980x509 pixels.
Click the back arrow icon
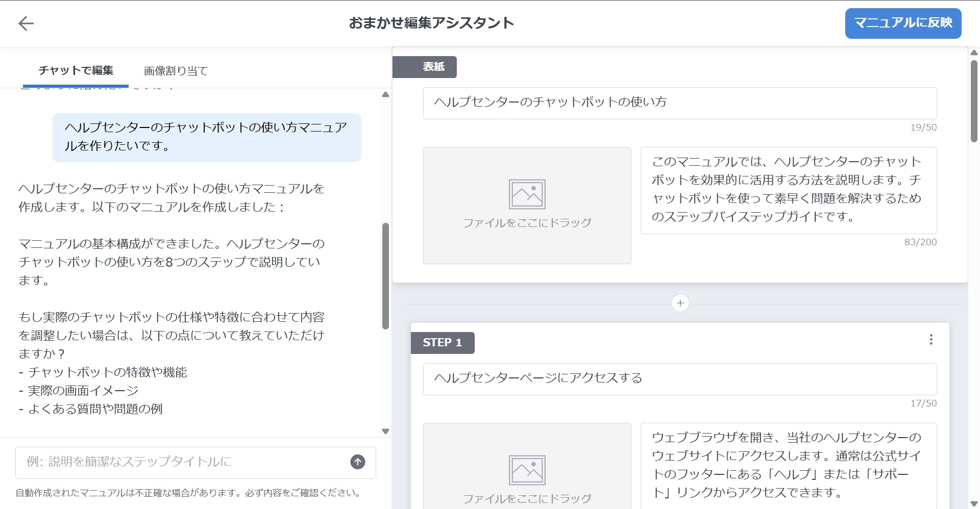26,23
